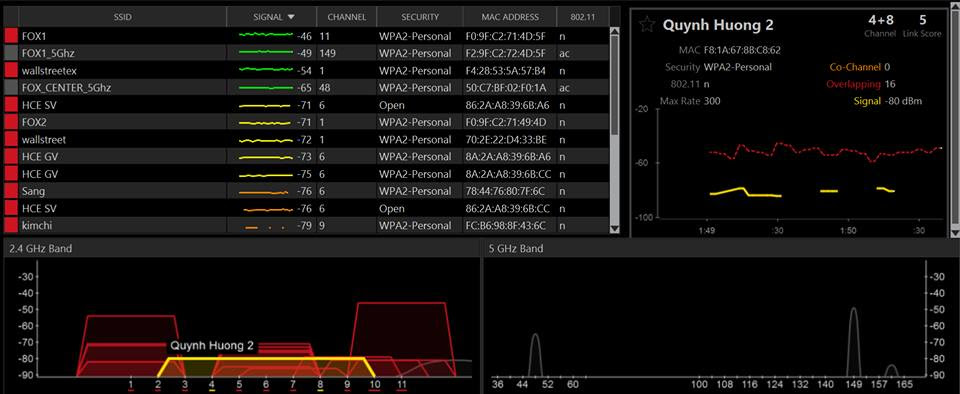Toggle the gray color box for FOX1_5Ghz
The height and width of the screenshot is (394, 960).
click(x=11, y=53)
